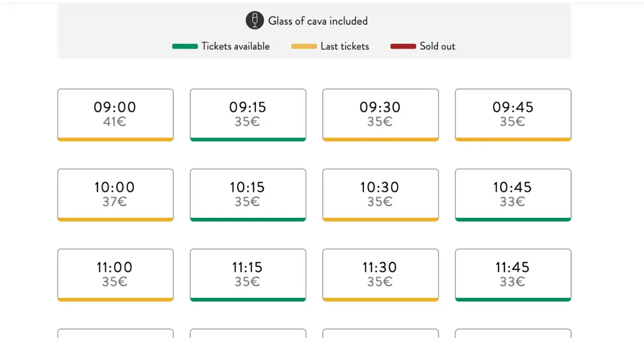Click the cava glass icon
The height and width of the screenshot is (338, 644).
(x=255, y=20)
